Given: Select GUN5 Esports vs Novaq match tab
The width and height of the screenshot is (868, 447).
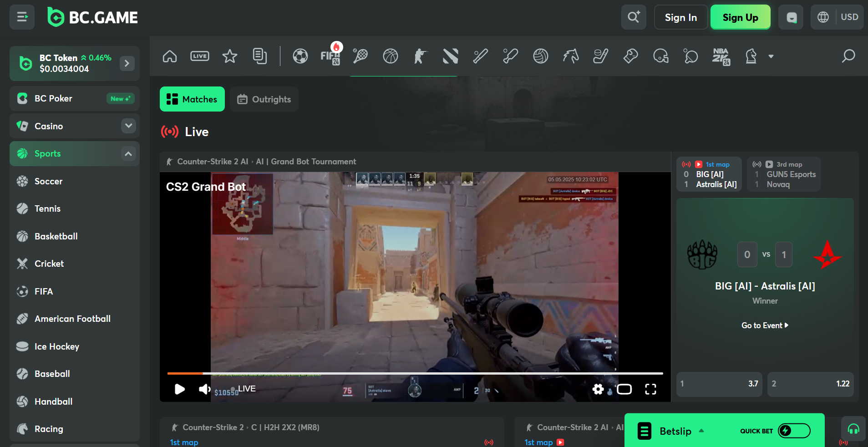Looking at the screenshot, I should click(784, 174).
